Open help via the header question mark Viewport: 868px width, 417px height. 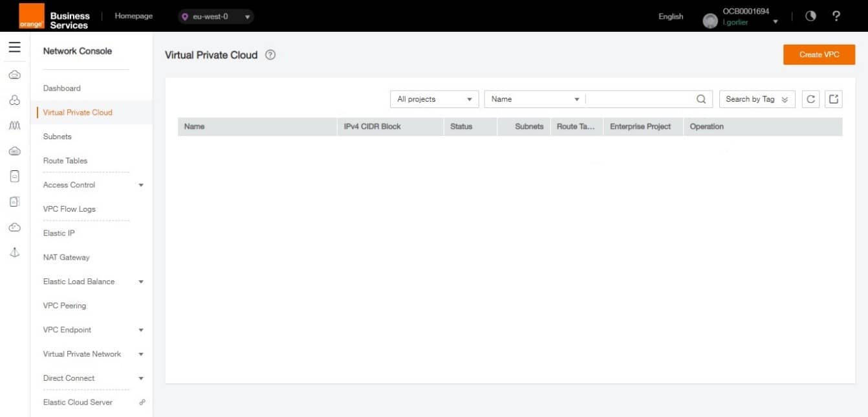(836, 16)
